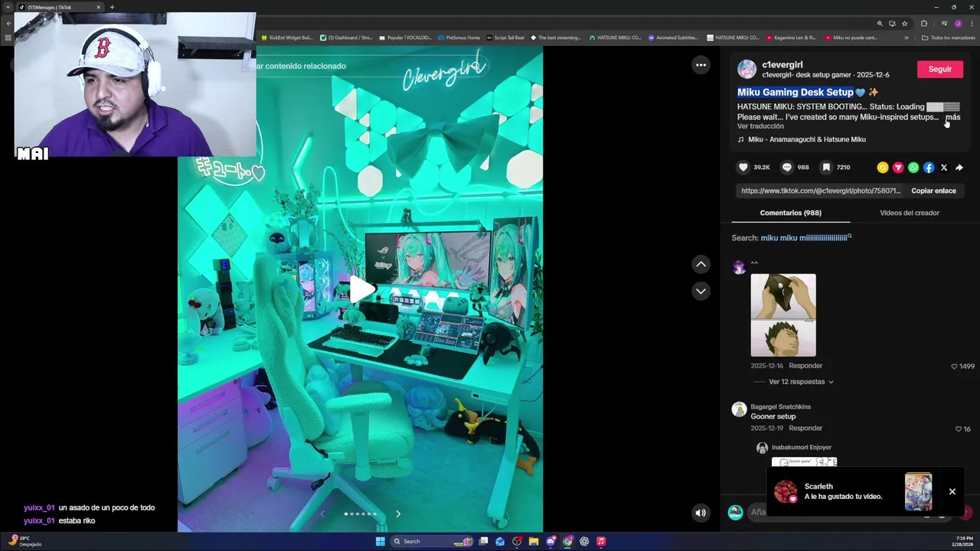Open the browser extensions puzzle icon
Image resolution: width=980 pixels, height=551 pixels.
924,24
